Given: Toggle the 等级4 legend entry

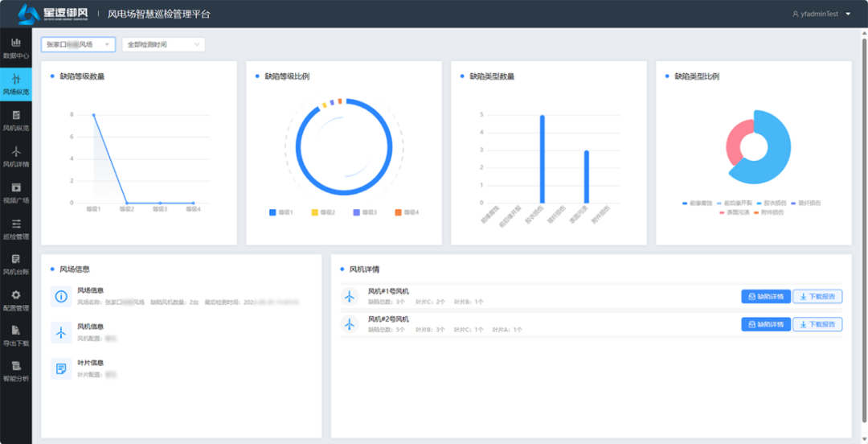Looking at the screenshot, I should (407, 212).
